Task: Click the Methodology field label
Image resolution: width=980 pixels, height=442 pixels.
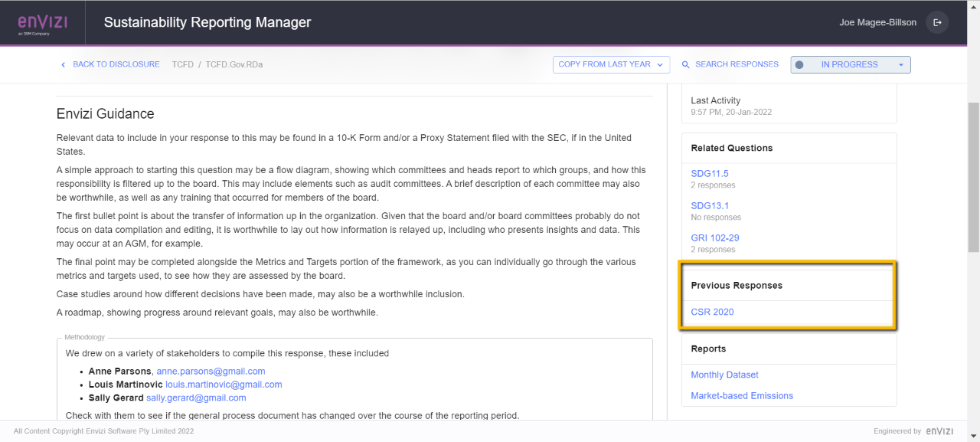Action: tap(84, 337)
